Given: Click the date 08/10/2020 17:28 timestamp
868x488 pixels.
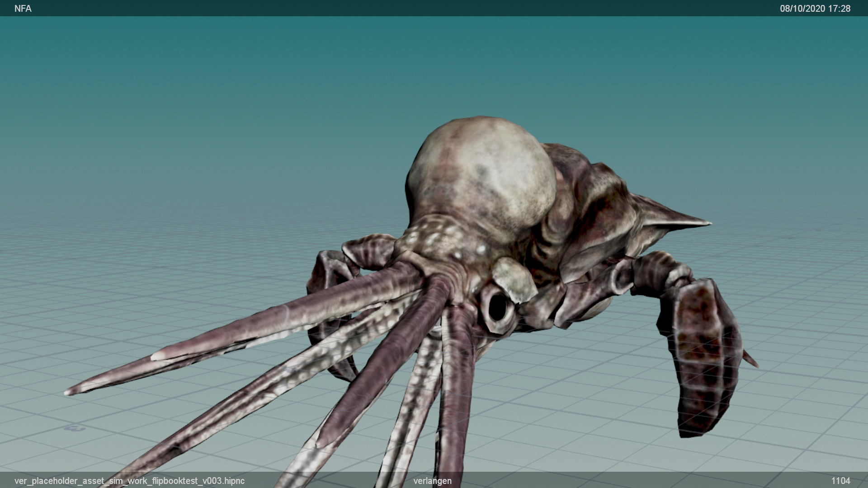Looking at the screenshot, I should (815, 9).
